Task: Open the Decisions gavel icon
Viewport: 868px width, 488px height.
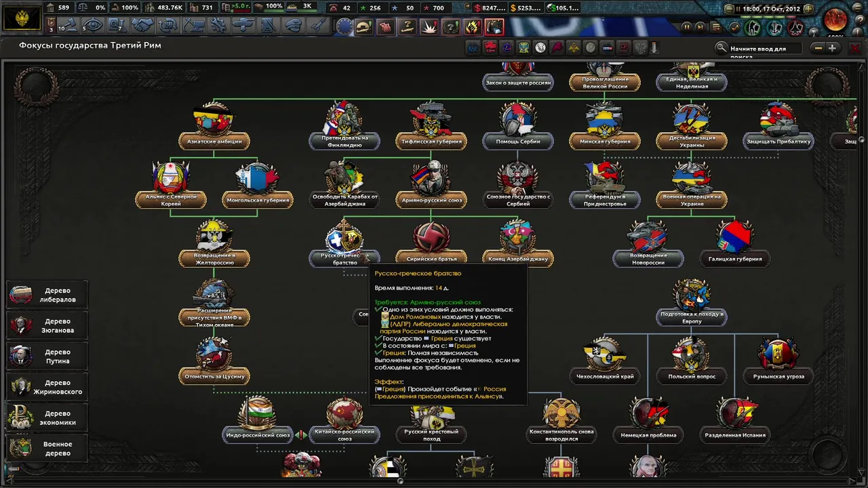Action: coord(70,26)
